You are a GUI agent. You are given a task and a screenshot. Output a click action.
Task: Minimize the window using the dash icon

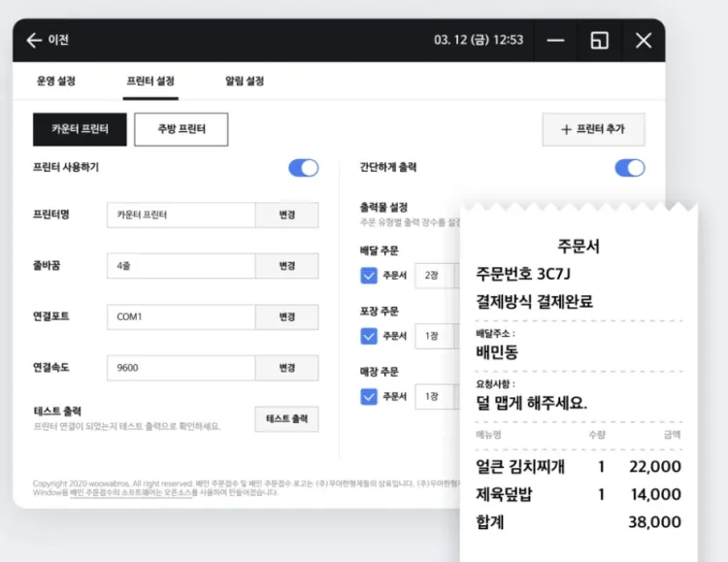pyautogui.click(x=555, y=40)
